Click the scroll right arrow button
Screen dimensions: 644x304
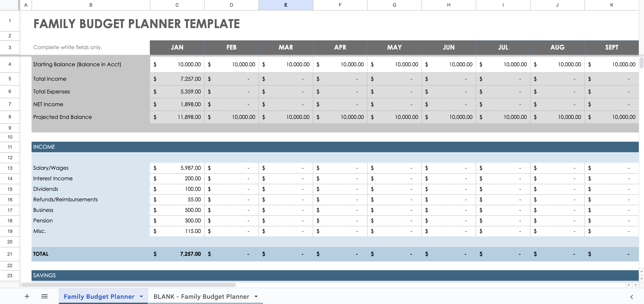[x=636, y=285]
